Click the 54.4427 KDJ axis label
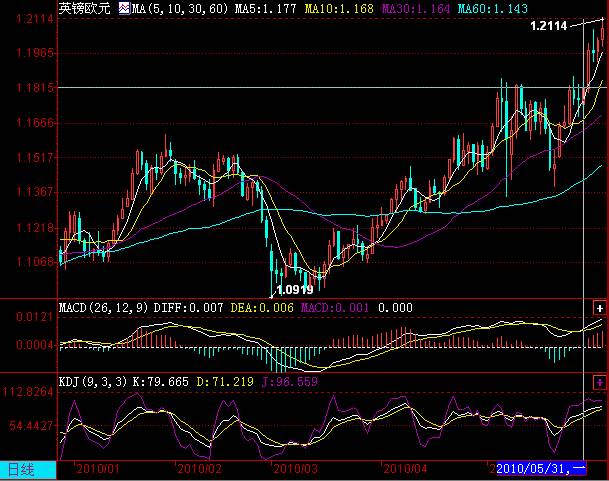Image resolution: width=609 pixels, height=481 pixels. [31, 426]
